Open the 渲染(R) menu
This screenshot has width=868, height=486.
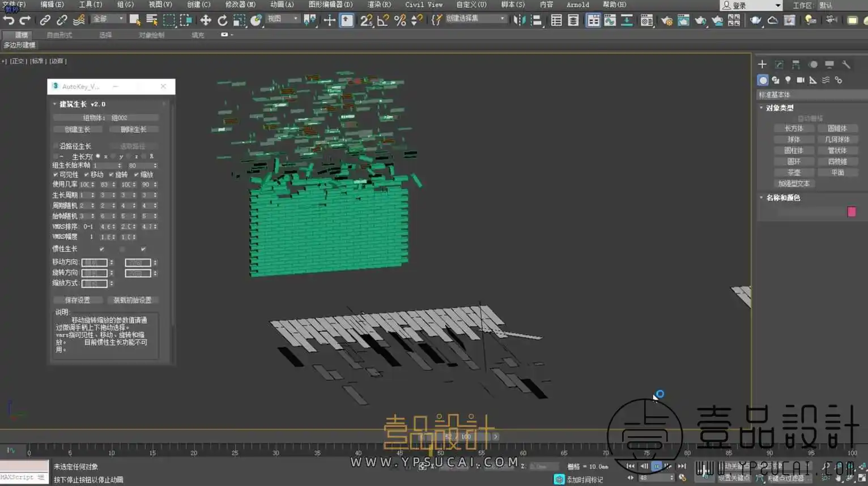click(379, 5)
